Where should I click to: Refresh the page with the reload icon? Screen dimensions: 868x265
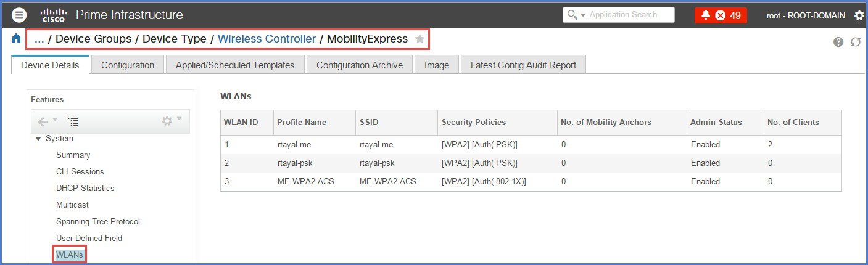(855, 42)
